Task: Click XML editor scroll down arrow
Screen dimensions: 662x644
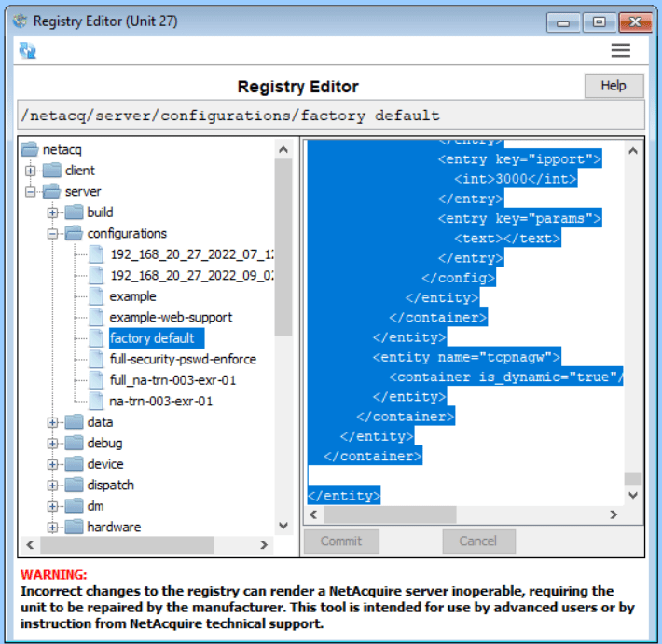Action: (x=633, y=495)
